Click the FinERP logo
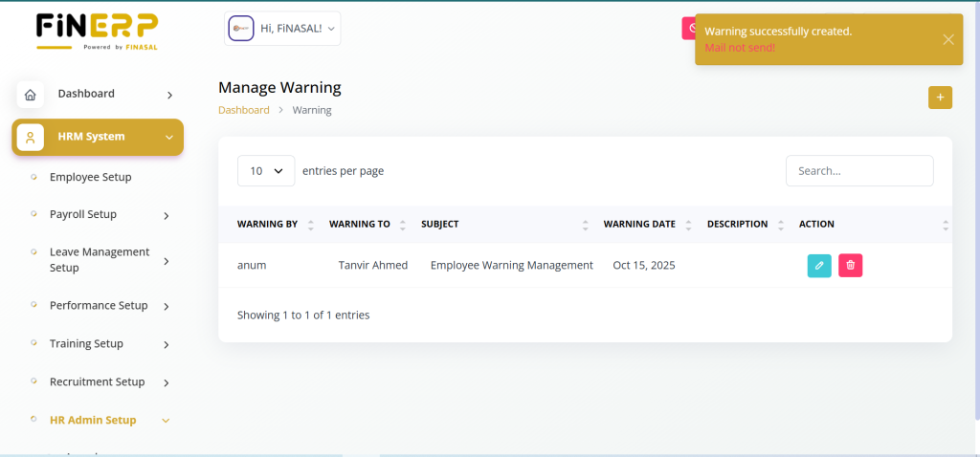This screenshot has height=457, width=980. pyautogui.click(x=97, y=31)
